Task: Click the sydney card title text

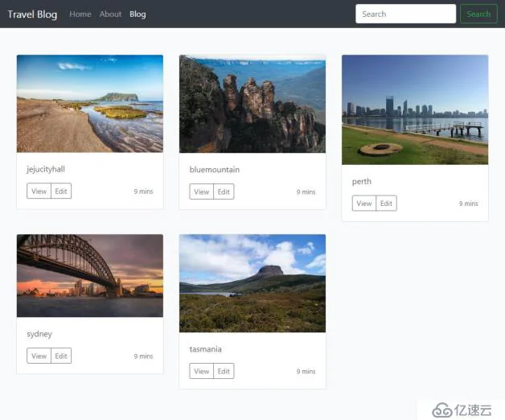Action: point(39,334)
